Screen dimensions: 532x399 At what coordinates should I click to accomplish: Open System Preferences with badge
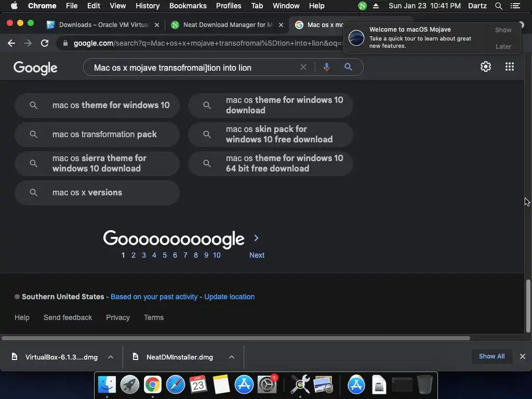point(268,385)
